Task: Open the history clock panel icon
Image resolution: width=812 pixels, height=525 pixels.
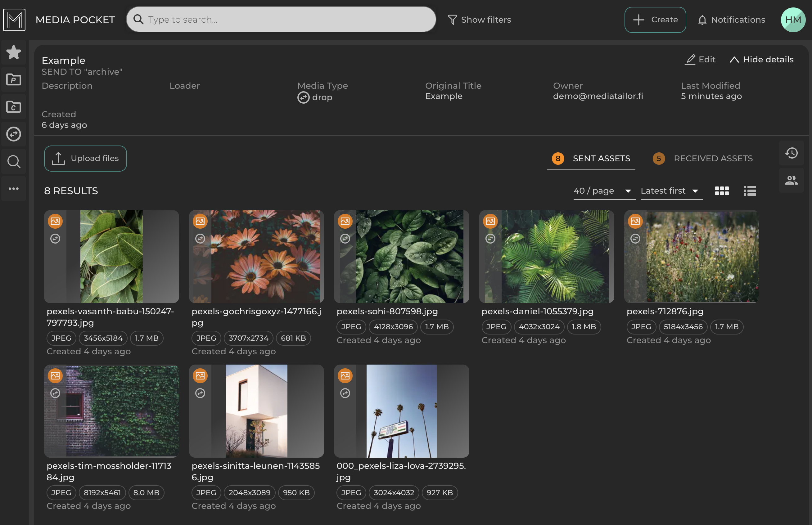Action: point(791,153)
